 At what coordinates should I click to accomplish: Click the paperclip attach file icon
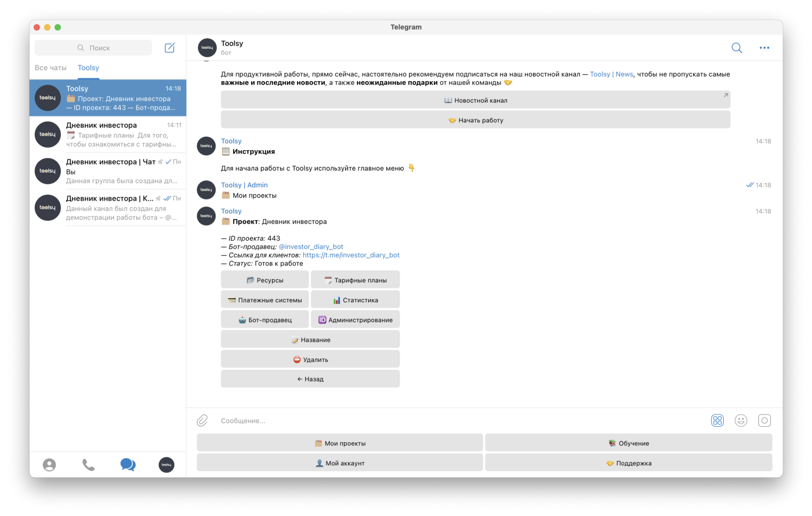click(202, 420)
